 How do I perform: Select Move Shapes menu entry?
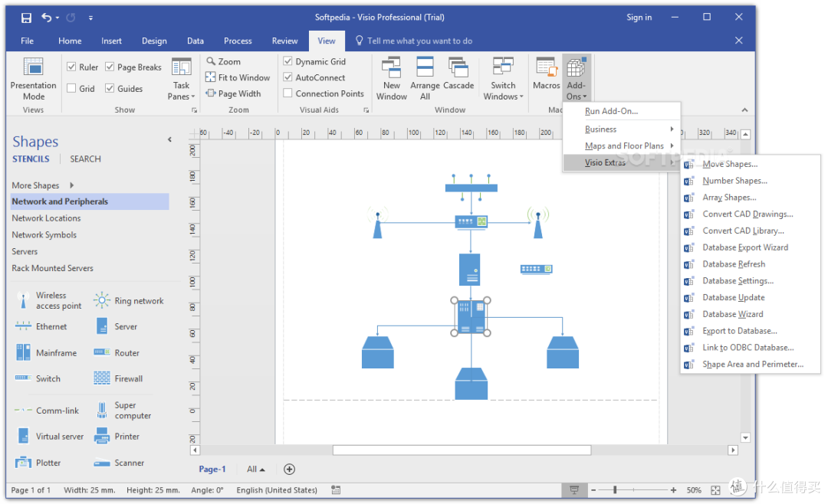click(x=751, y=164)
